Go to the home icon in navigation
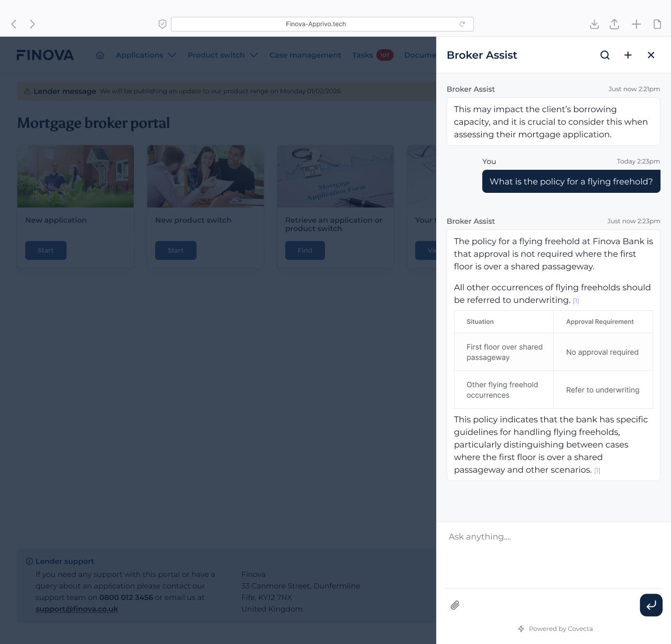671x644 pixels. [100, 55]
